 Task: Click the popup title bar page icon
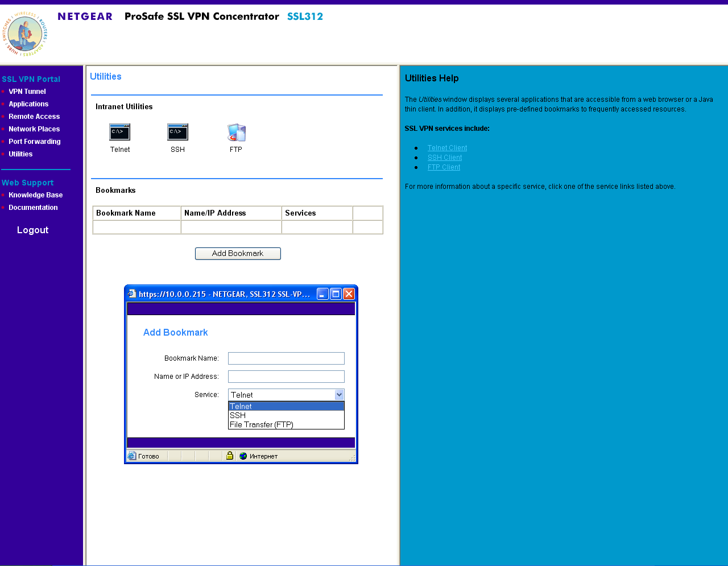click(132, 294)
